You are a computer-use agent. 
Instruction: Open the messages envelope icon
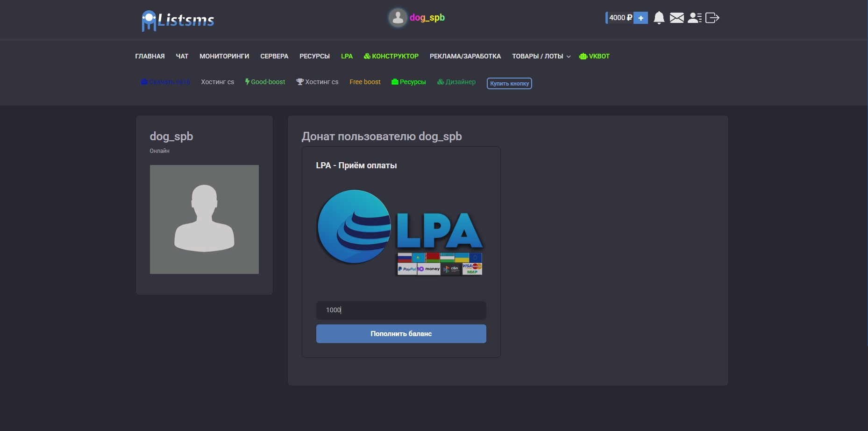(x=676, y=18)
